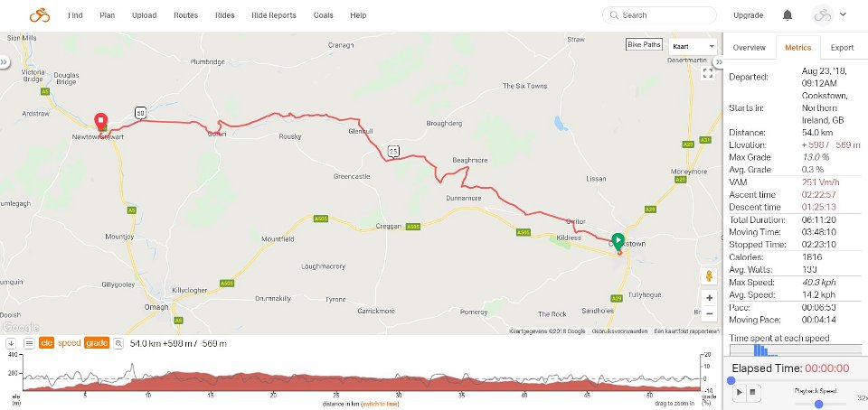The image size is (868, 410).
Task: Adjust the Playback Speed slider
Action: [818, 404]
